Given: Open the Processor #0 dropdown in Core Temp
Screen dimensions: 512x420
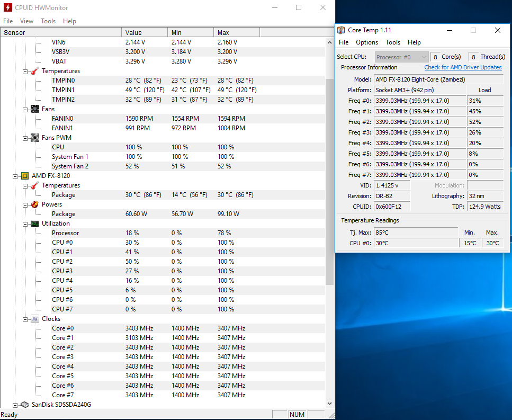Looking at the screenshot, I should click(x=402, y=57).
